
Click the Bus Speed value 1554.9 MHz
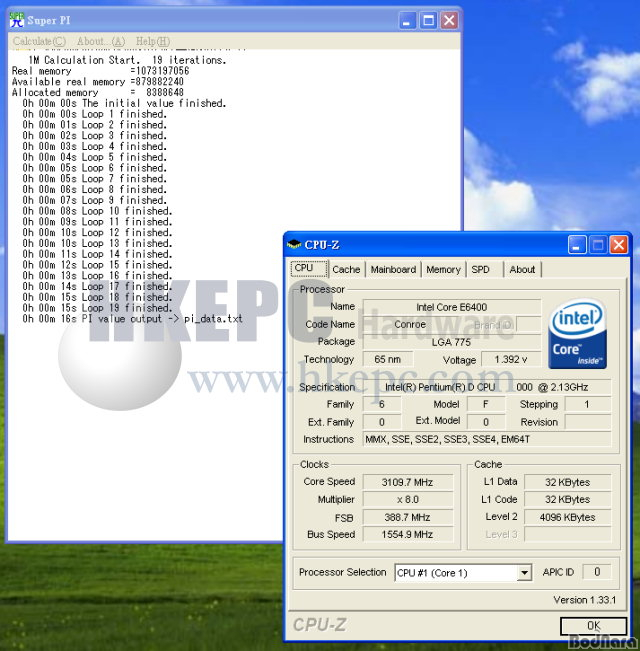click(x=408, y=534)
